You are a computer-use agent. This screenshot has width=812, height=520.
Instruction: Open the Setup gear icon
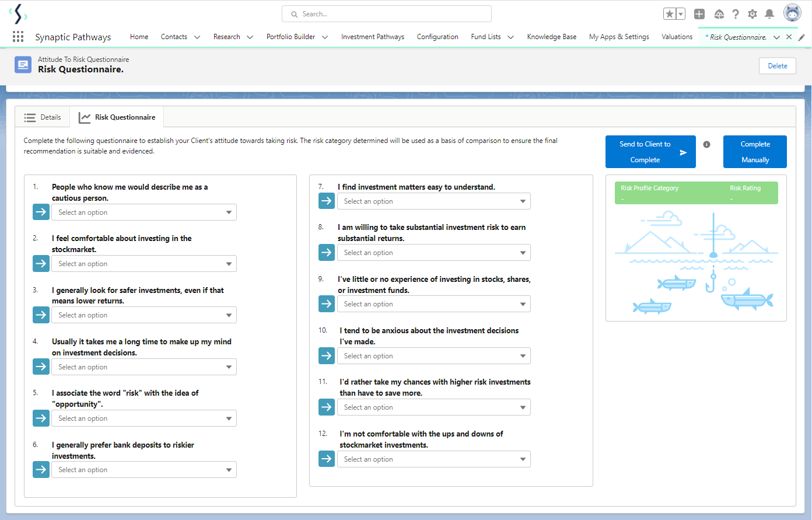point(752,13)
